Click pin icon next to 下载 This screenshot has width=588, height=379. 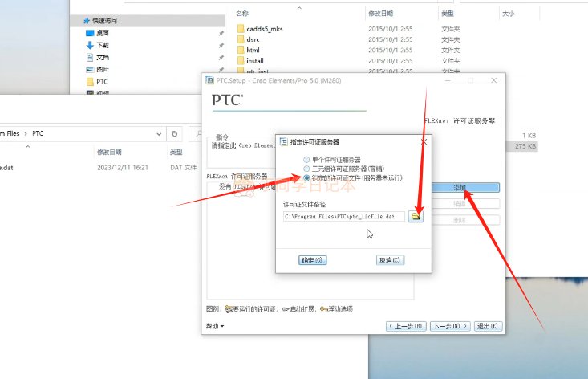click(x=221, y=46)
